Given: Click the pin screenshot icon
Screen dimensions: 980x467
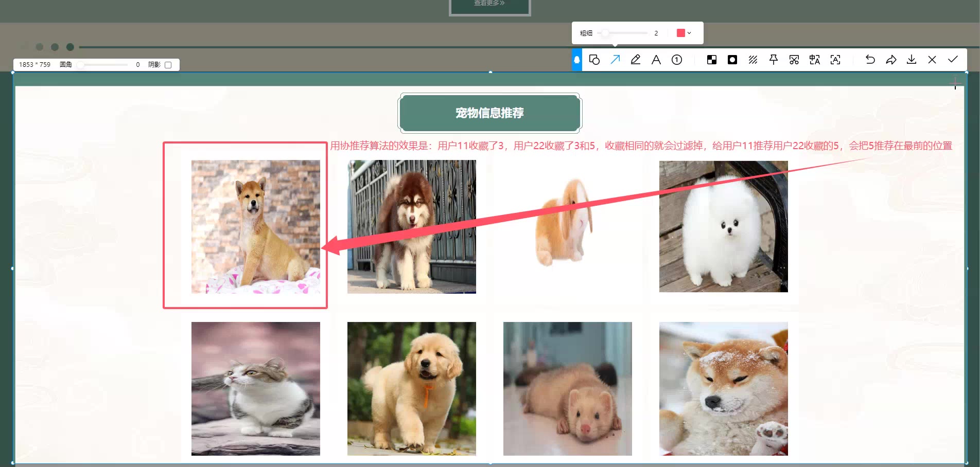Looking at the screenshot, I should (774, 60).
